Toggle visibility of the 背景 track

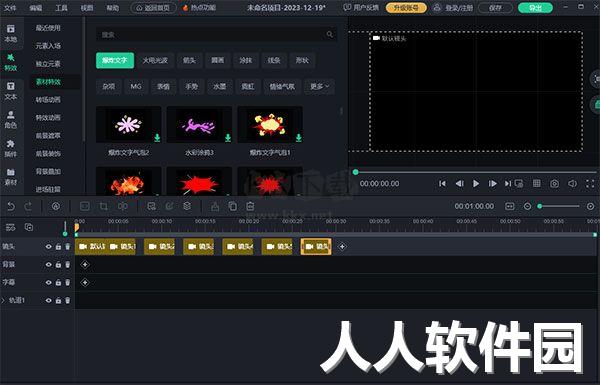pyautogui.click(x=48, y=264)
